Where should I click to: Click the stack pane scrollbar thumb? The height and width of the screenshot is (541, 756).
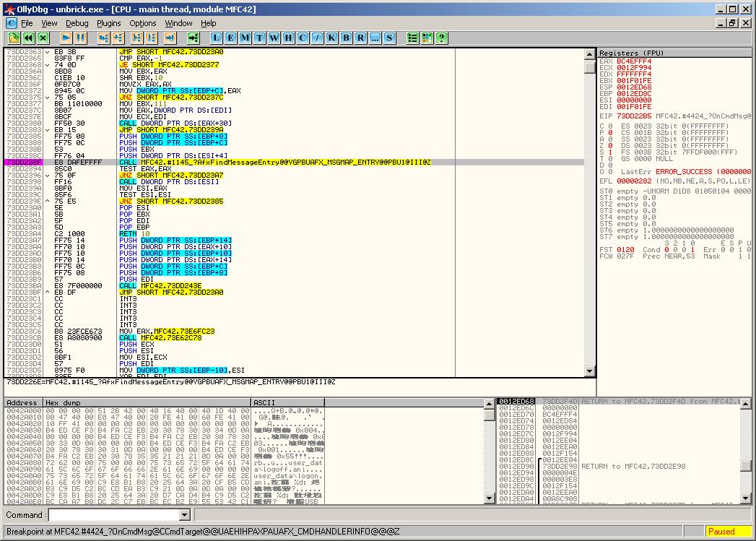click(745, 467)
